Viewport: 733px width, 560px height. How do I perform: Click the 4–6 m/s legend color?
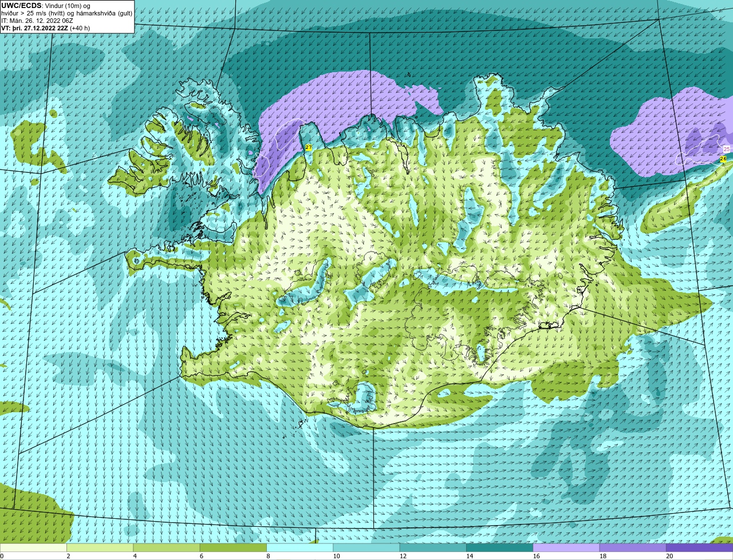tap(167, 547)
